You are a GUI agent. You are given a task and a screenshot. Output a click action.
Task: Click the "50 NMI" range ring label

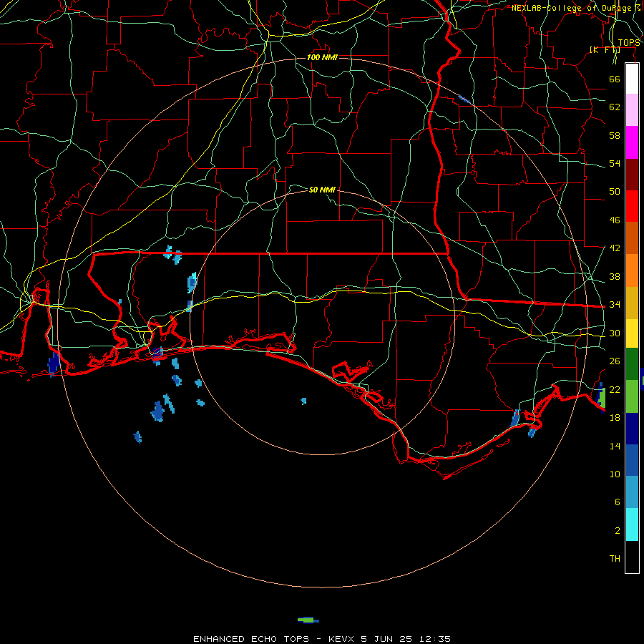click(x=322, y=190)
